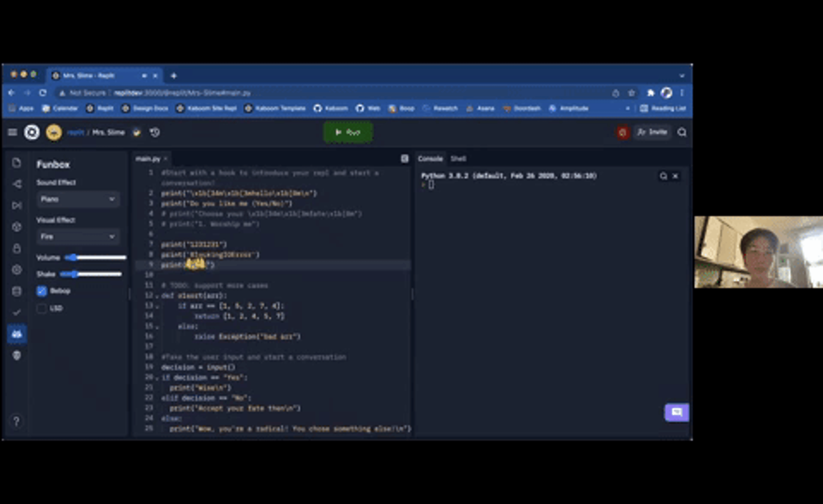This screenshot has width=823, height=504.
Task: Open the Secrets lock icon panel
Action: coord(17,249)
